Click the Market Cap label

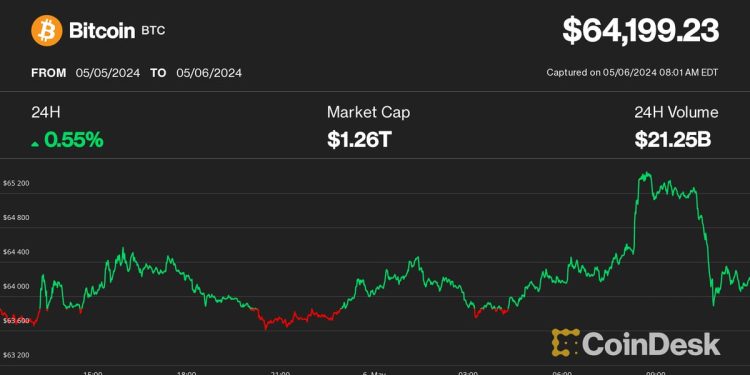368,112
